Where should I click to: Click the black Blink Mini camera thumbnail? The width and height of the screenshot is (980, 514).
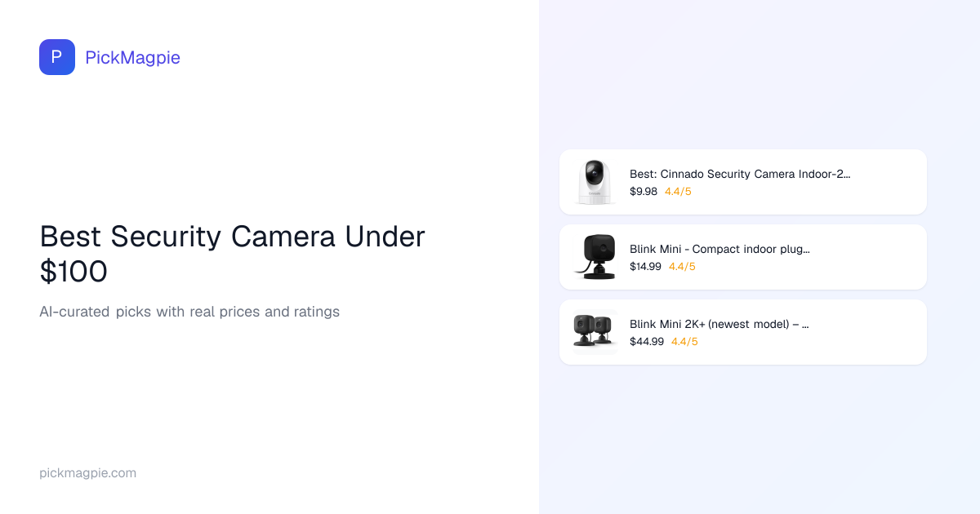pyautogui.click(x=595, y=257)
